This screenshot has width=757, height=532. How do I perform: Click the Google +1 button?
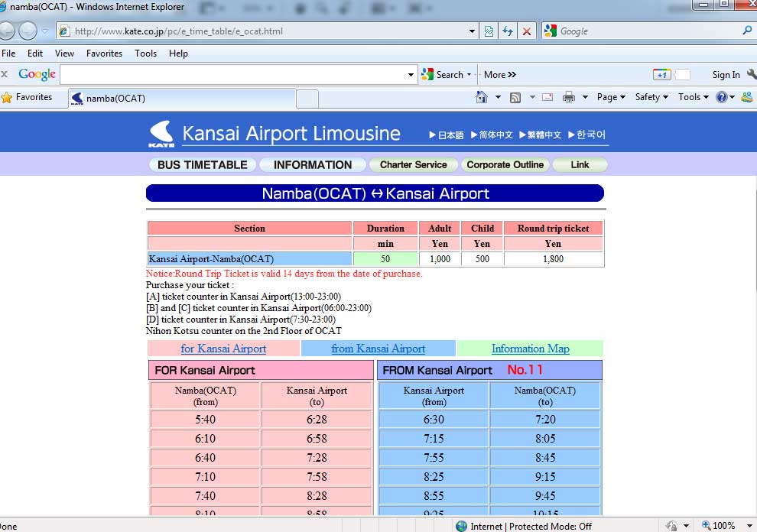(661, 74)
